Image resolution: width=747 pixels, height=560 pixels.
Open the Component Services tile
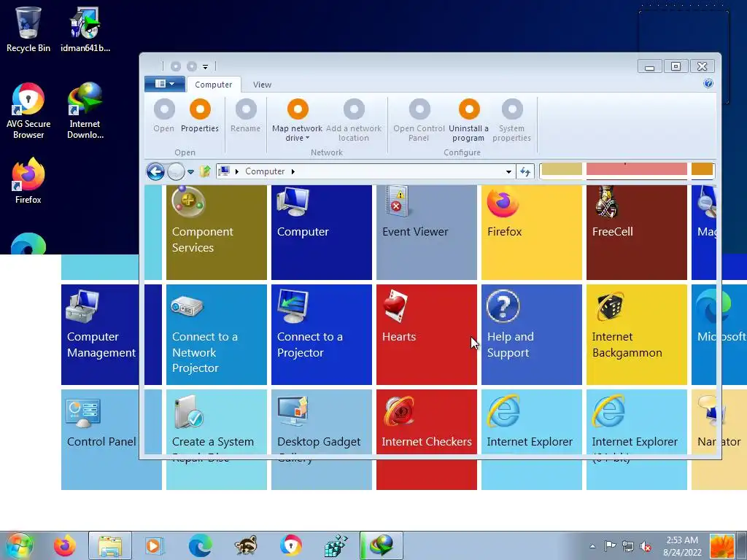216,233
